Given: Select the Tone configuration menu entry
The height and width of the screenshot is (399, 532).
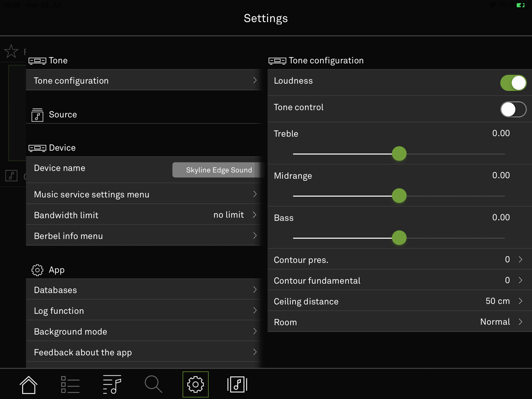Looking at the screenshot, I should click(x=144, y=80).
